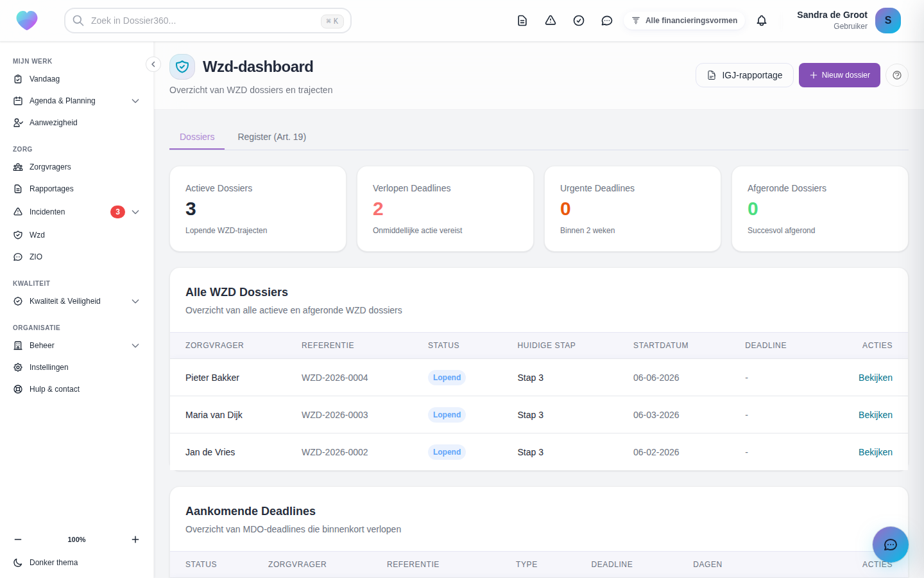The width and height of the screenshot is (924, 578).
Task: Click the ZORGVRAGER header in Alle WZD Dossiers
Action: pyautogui.click(x=214, y=346)
